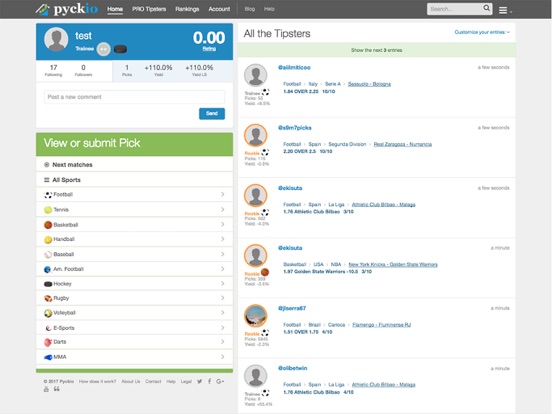Expand the Basketball row chevron

[x=222, y=224]
